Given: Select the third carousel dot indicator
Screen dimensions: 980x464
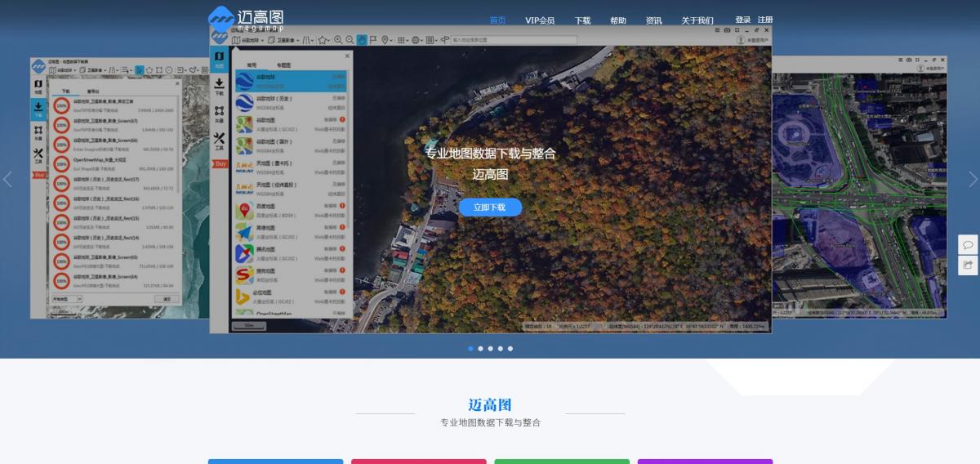Looking at the screenshot, I should point(490,349).
